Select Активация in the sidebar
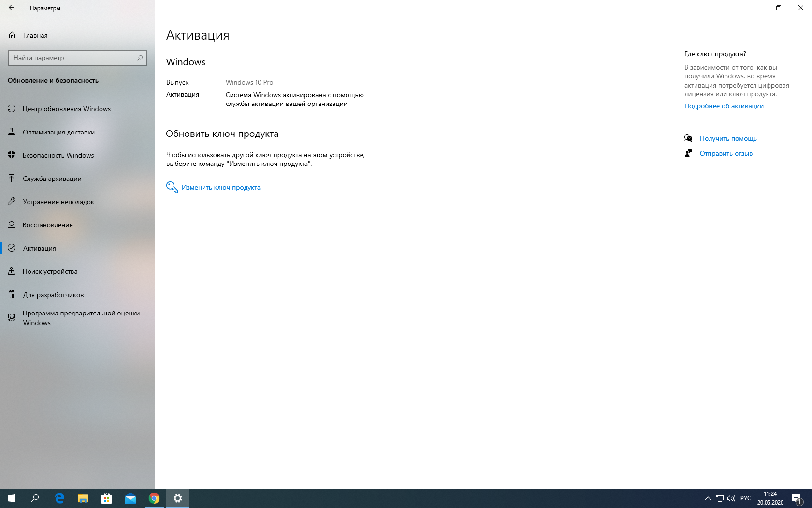 (x=77, y=248)
